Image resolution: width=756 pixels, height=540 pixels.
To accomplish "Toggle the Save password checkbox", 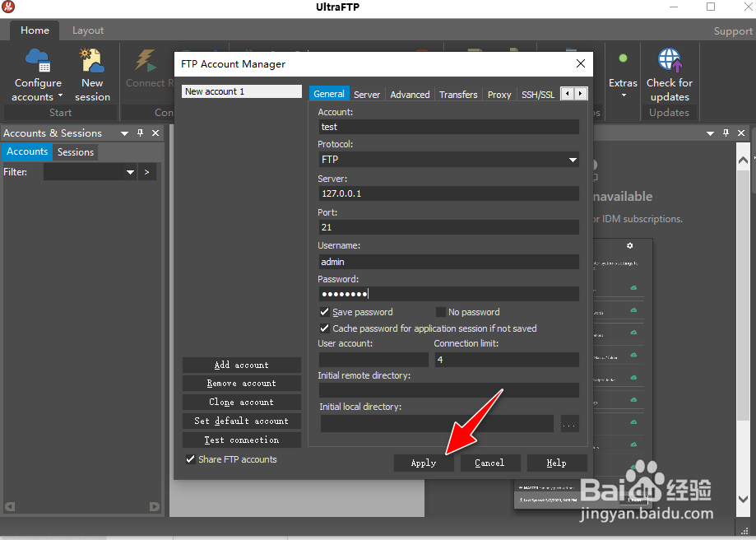I will tap(324, 312).
